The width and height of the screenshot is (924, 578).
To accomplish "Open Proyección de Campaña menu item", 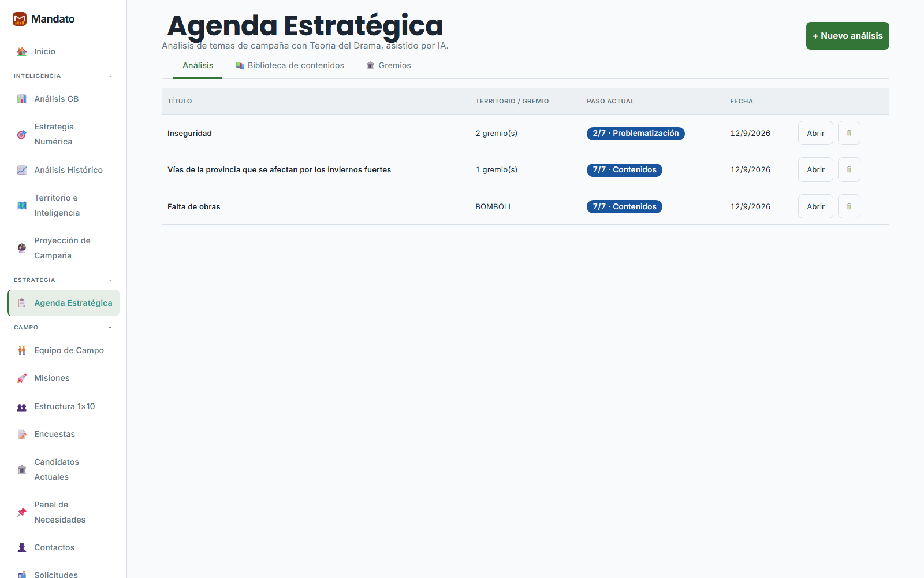I will point(64,249).
